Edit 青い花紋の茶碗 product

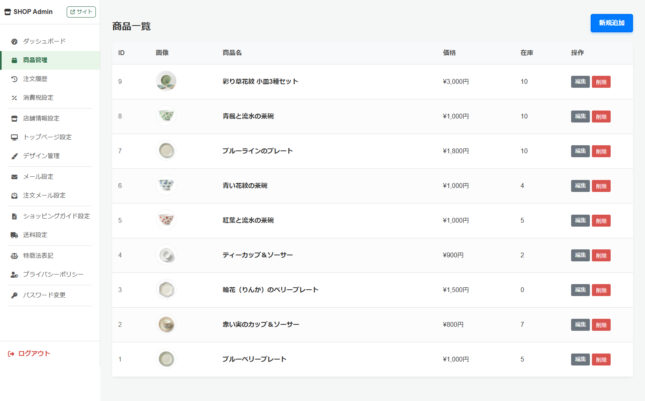pyautogui.click(x=580, y=186)
